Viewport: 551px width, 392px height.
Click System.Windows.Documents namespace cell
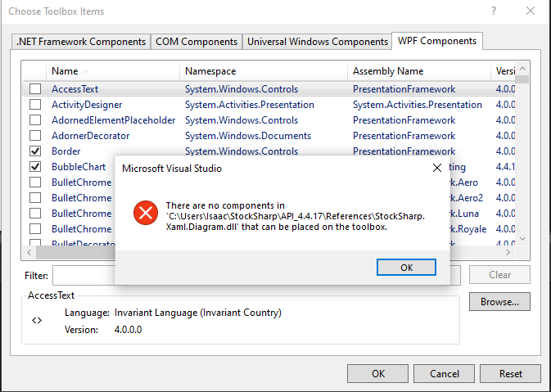point(248,136)
